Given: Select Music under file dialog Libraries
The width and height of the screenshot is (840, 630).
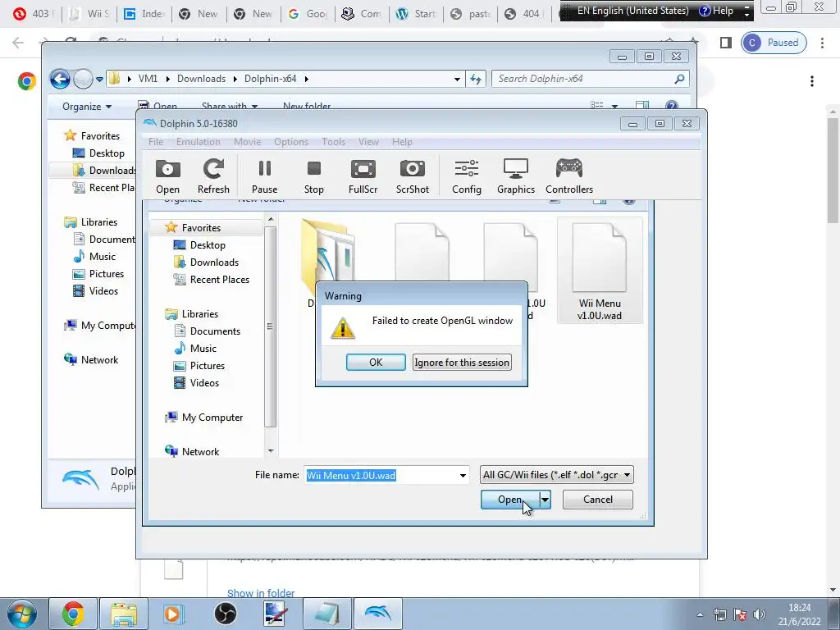Looking at the screenshot, I should click(203, 348).
